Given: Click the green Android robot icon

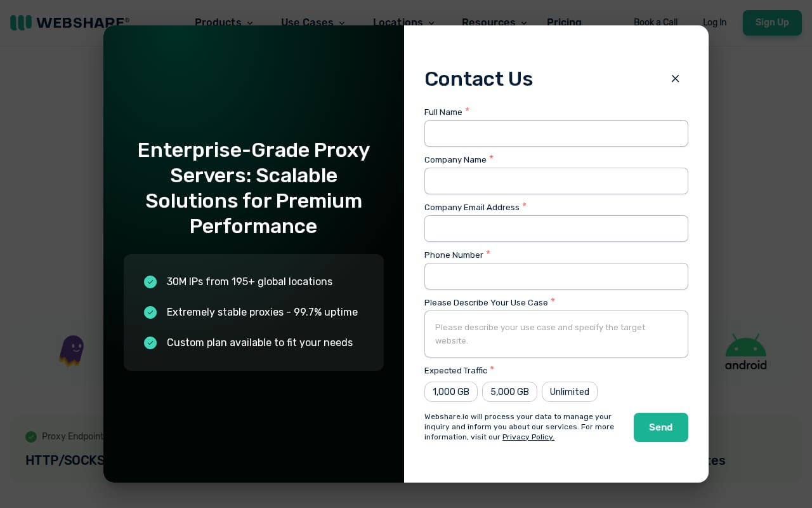Looking at the screenshot, I should click(746, 351).
